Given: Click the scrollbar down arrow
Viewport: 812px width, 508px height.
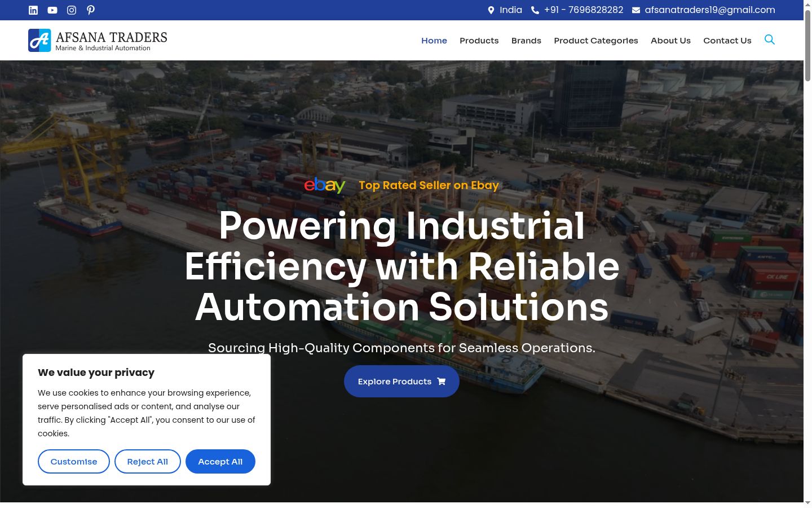Looking at the screenshot, I should point(807,503).
